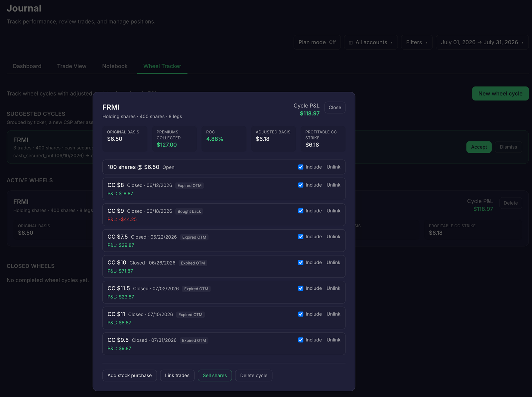This screenshot has width=532, height=397.
Task: Toggle Include checkbox for CC $9 leg
Action: pyautogui.click(x=301, y=211)
